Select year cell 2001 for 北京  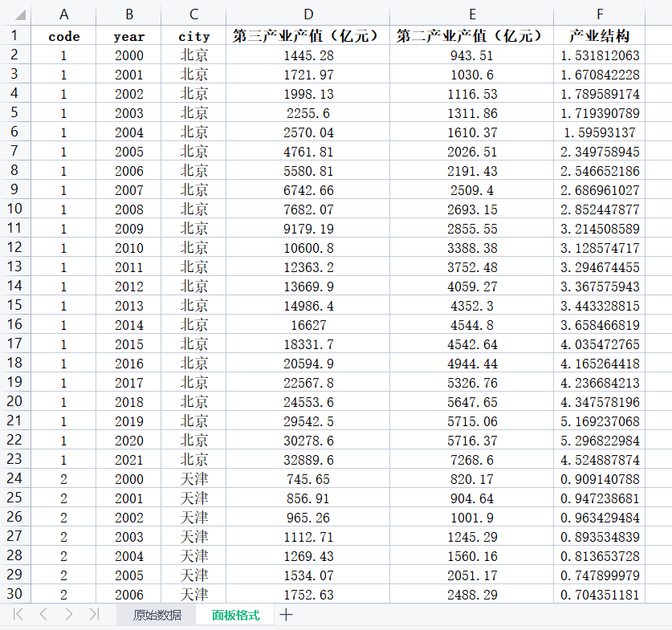point(129,74)
